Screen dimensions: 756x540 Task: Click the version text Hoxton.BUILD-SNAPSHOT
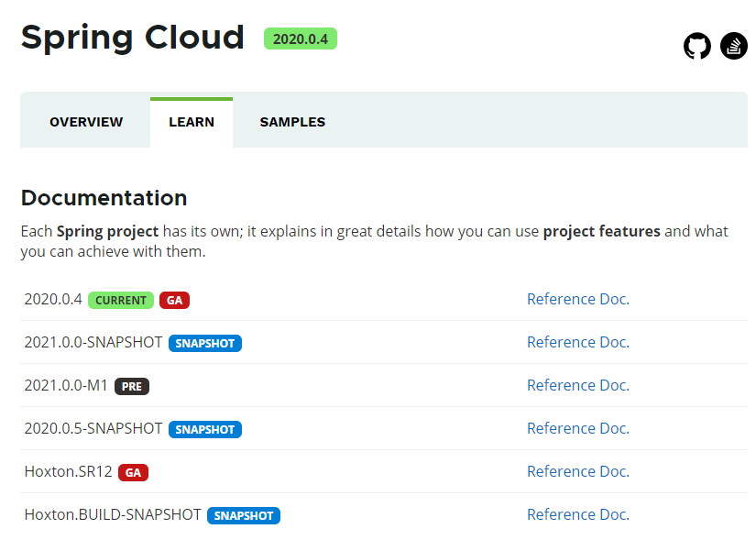pyautogui.click(x=113, y=514)
